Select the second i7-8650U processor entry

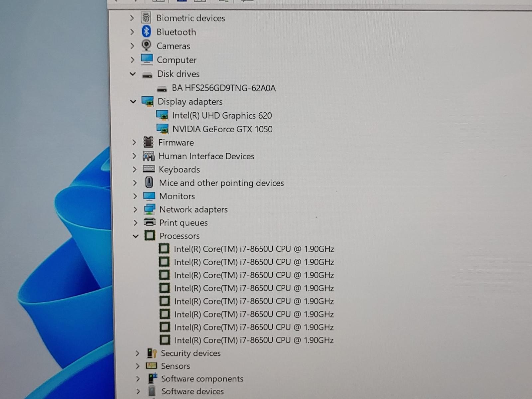[254, 262]
